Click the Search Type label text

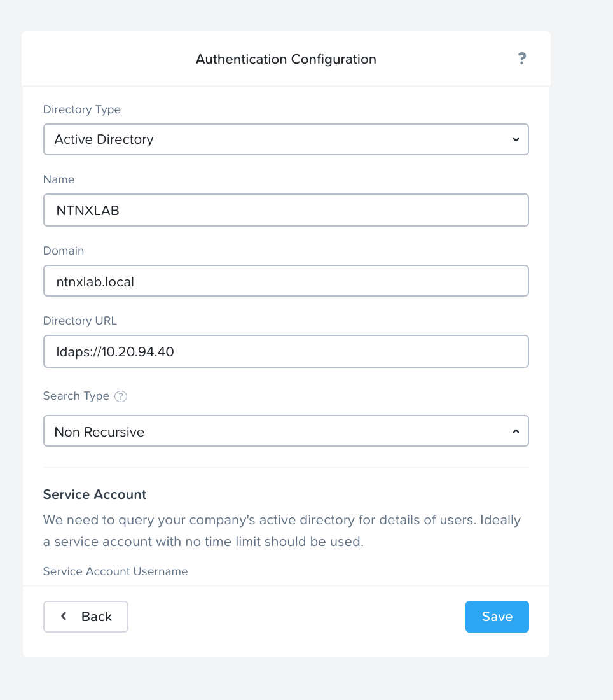(76, 396)
